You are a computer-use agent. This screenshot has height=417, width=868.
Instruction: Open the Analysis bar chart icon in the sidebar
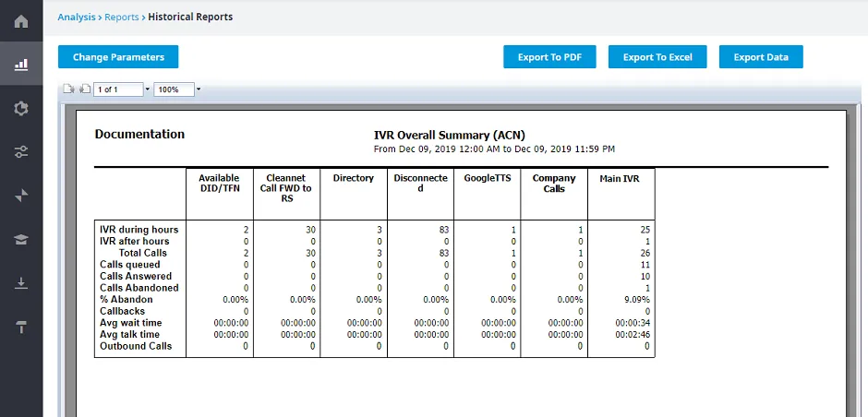pyautogui.click(x=21, y=65)
